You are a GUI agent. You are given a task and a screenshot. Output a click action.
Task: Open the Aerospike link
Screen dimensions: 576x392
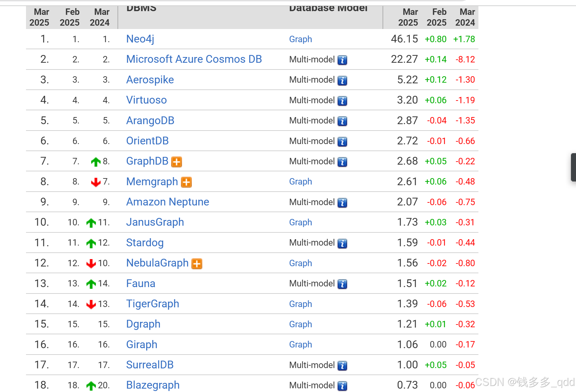(x=150, y=80)
